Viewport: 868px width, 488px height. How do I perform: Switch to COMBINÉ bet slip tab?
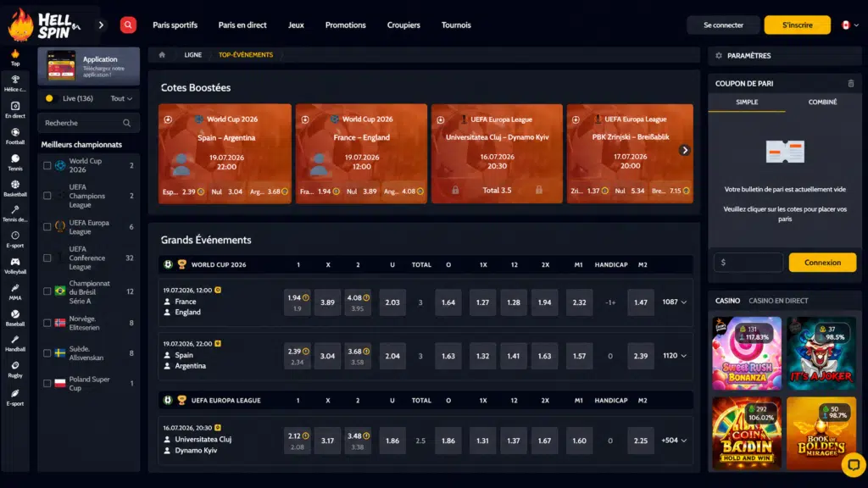point(822,103)
